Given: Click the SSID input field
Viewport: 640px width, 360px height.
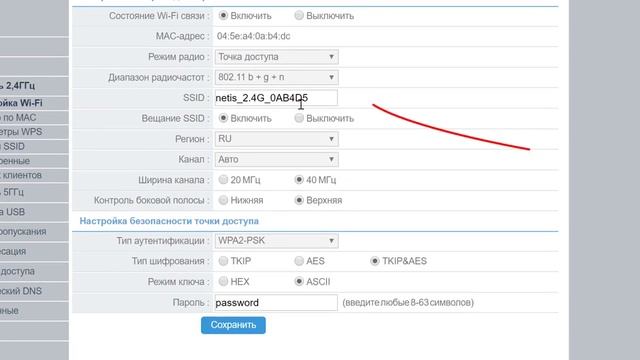Looking at the screenshot, I should click(276, 98).
